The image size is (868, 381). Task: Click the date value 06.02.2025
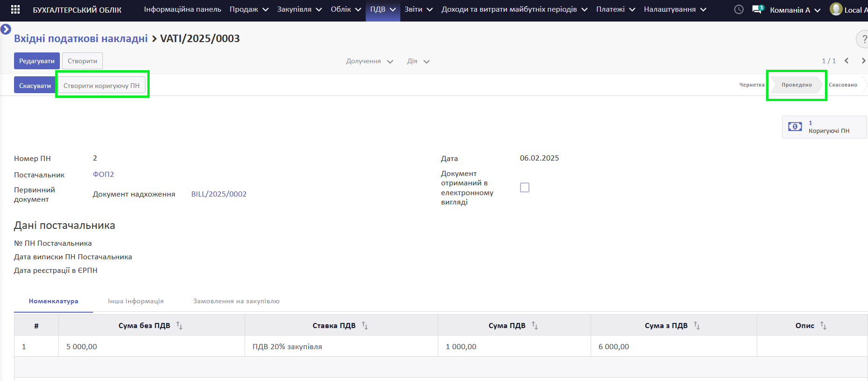pos(539,158)
